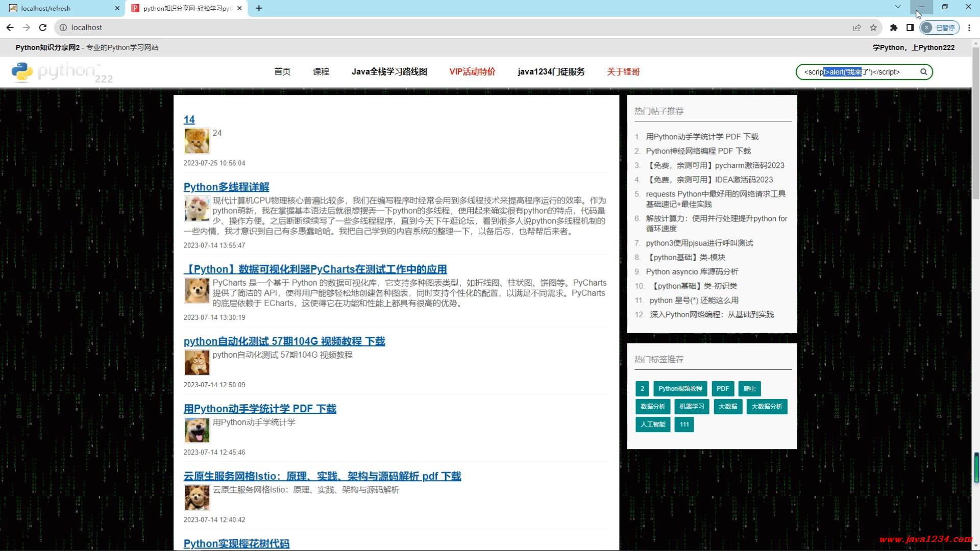Select the PDF tag

click(x=723, y=389)
